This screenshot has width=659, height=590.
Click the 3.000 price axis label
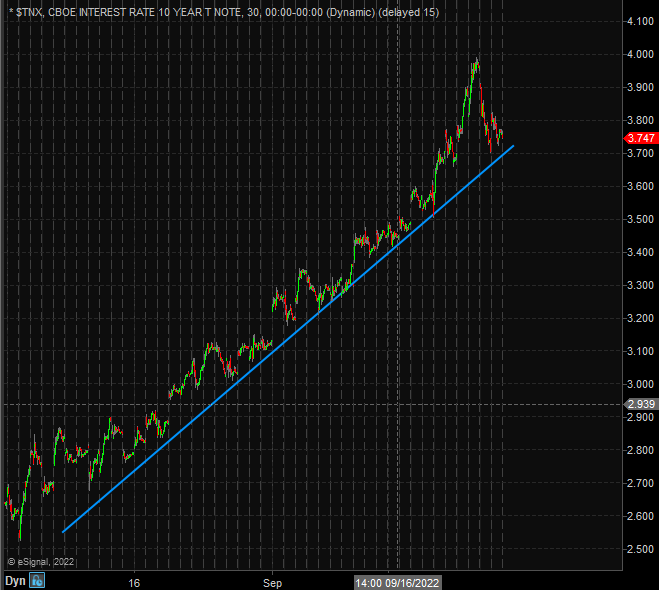click(641, 385)
